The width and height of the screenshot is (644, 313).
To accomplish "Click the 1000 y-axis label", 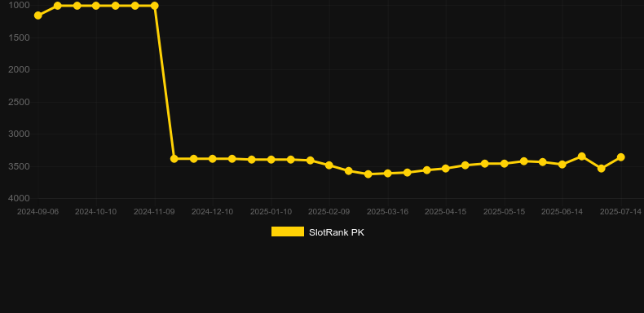I will pyautogui.click(x=19, y=6).
